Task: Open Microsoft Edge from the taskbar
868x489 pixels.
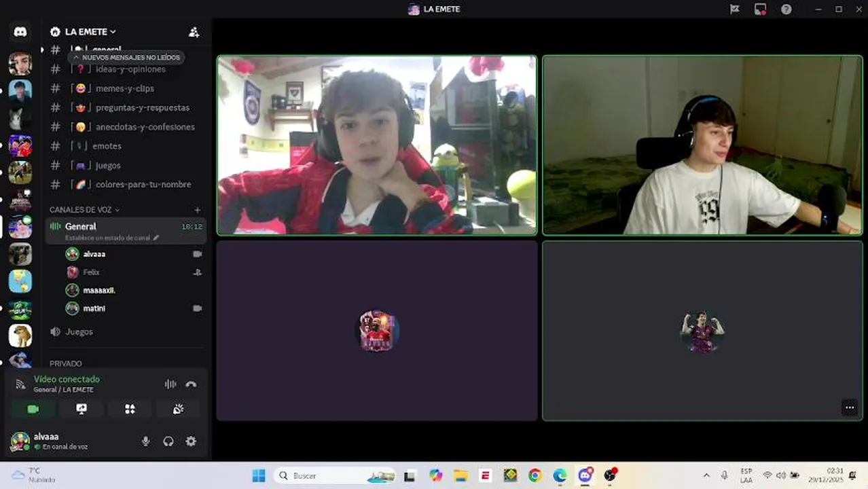Action: click(560, 475)
